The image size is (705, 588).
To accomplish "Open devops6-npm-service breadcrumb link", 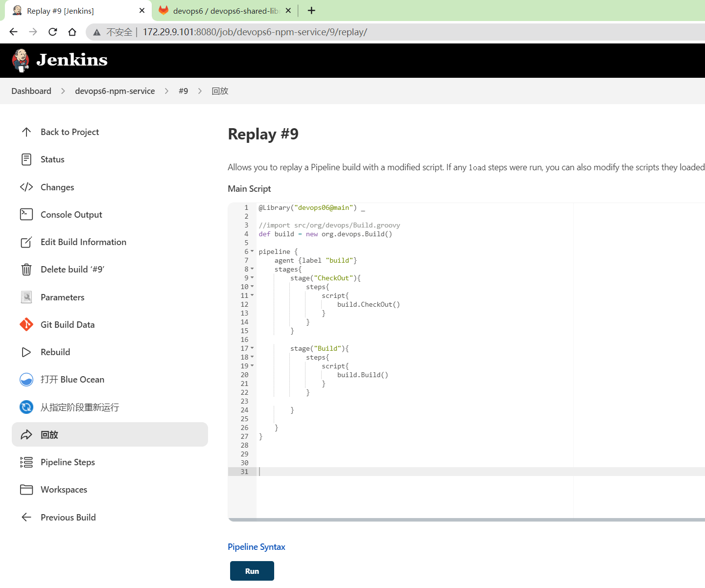I will [115, 91].
